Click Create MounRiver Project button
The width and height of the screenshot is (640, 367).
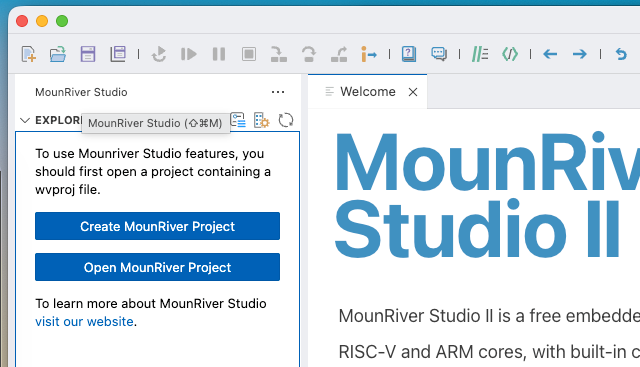(158, 226)
